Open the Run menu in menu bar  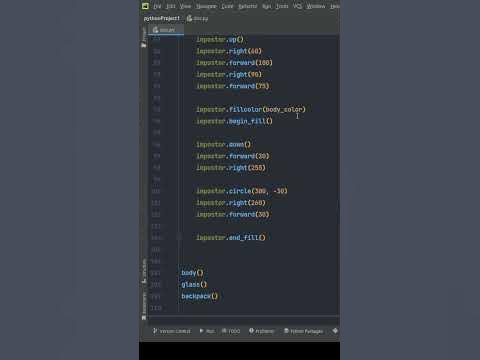tap(267, 6)
